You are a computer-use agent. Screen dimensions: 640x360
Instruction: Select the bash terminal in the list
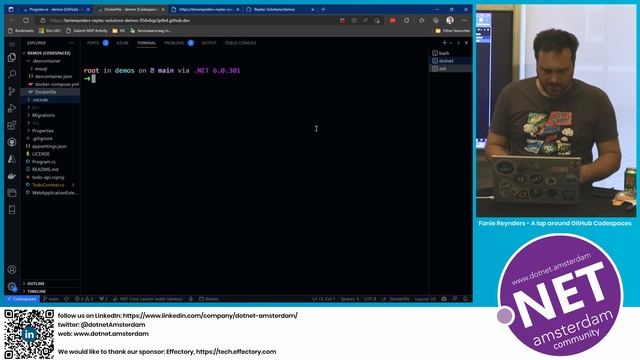450,53
